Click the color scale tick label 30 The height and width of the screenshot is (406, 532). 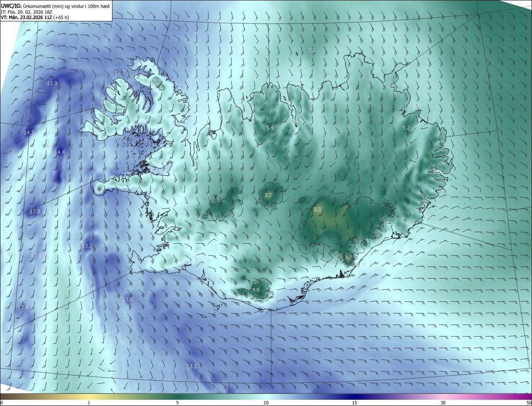[443, 403]
